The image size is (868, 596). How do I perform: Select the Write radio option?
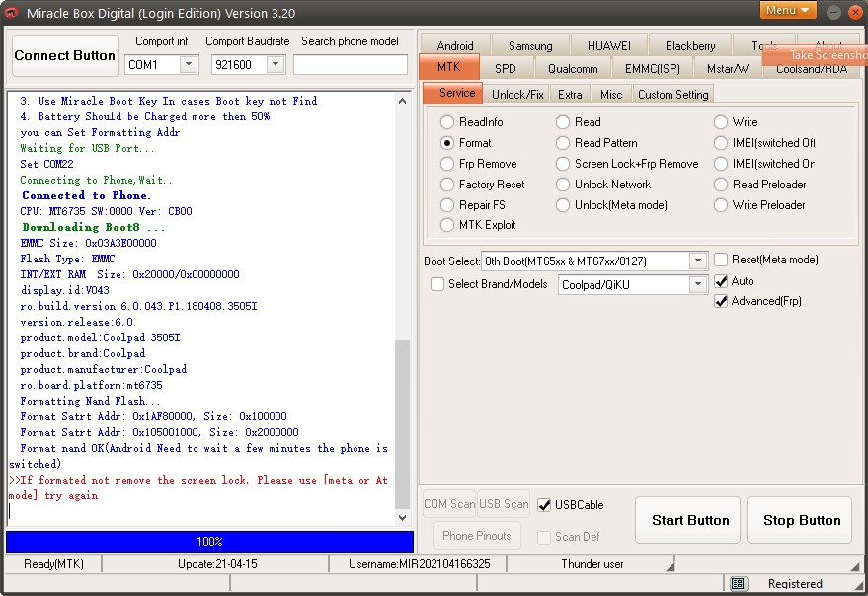[720, 121]
